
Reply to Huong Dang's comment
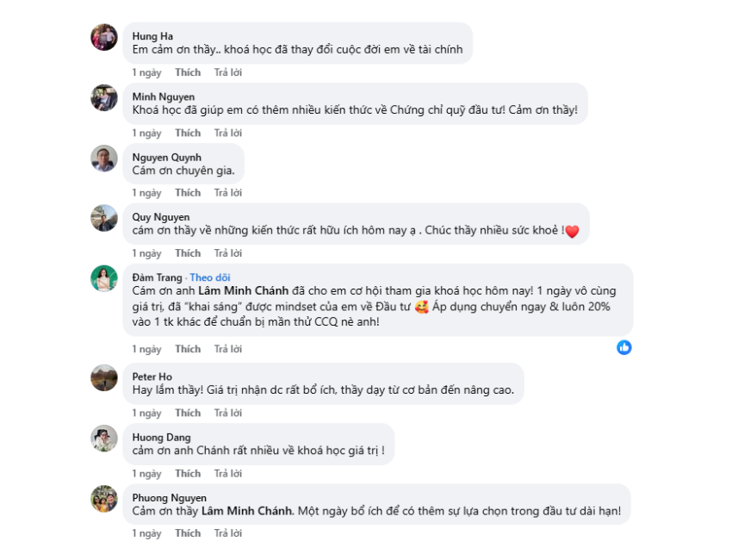[228, 473]
